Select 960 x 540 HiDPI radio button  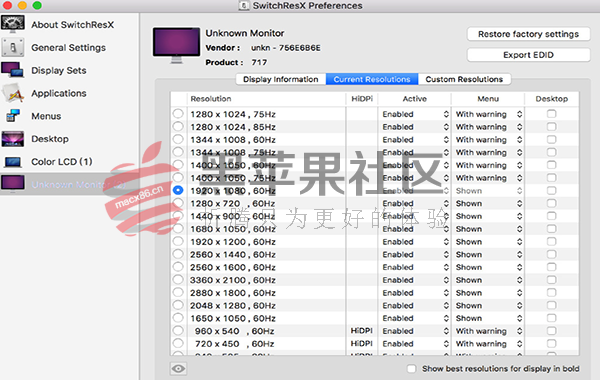point(178,331)
